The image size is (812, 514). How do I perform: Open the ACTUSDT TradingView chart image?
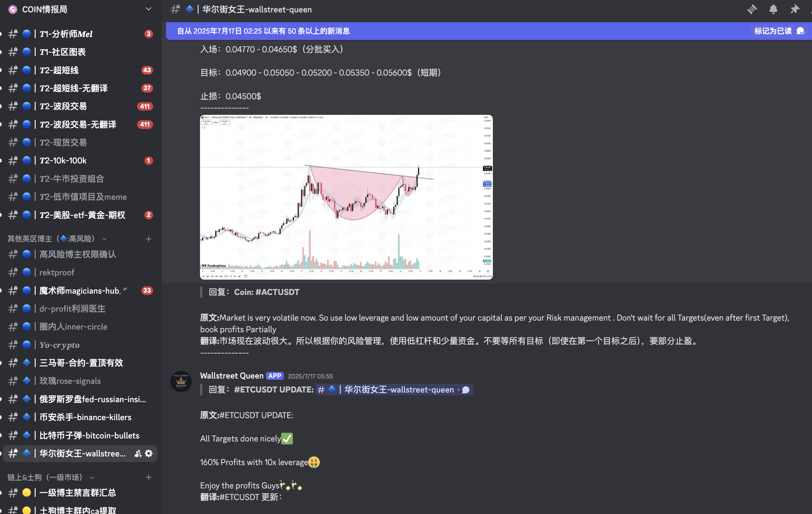[346, 197]
